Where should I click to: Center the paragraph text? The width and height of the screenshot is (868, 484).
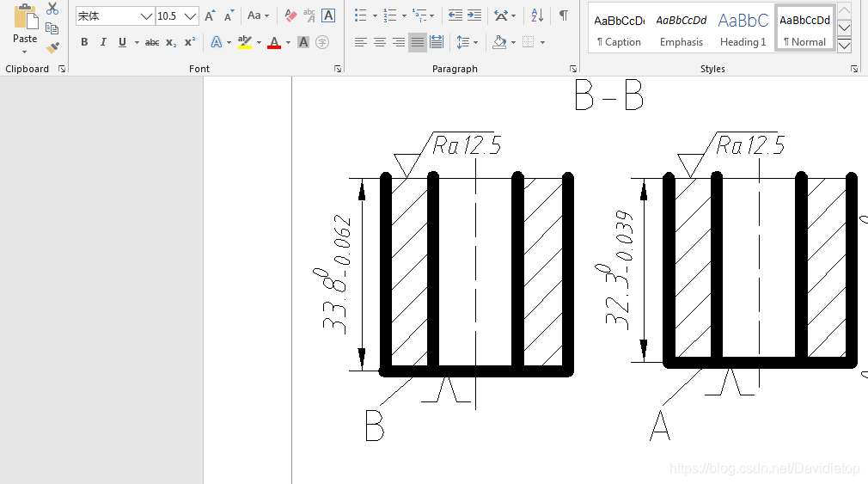[380, 42]
